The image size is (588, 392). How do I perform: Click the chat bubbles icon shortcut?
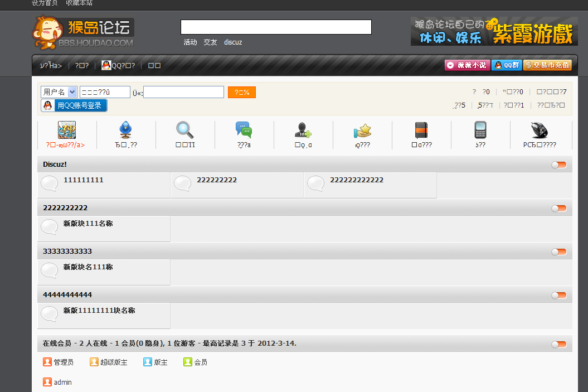[244, 130]
